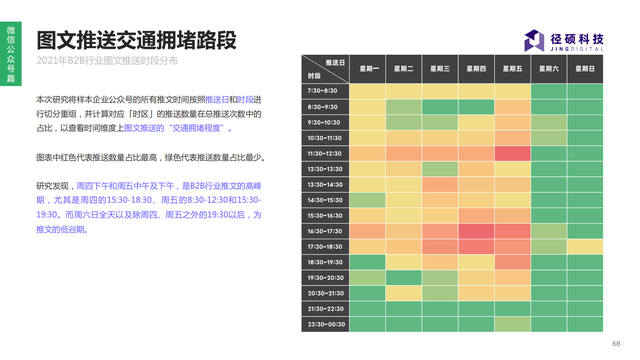The height and width of the screenshot is (360, 640).
Task: Select the 15:30-16:30 row label
Action: coord(325,216)
